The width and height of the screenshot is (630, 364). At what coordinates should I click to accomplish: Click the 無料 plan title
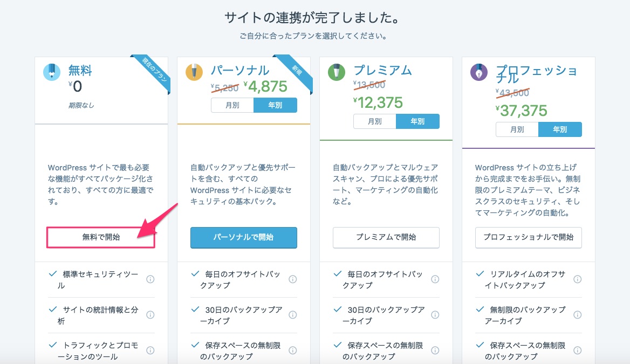point(80,70)
